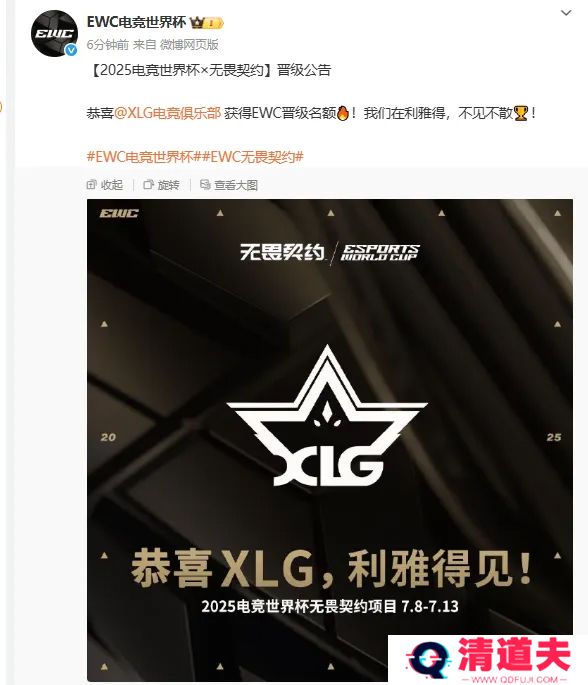Open the EWC round profile avatar
The width and height of the screenshot is (588, 685).
tap(54, 34)
